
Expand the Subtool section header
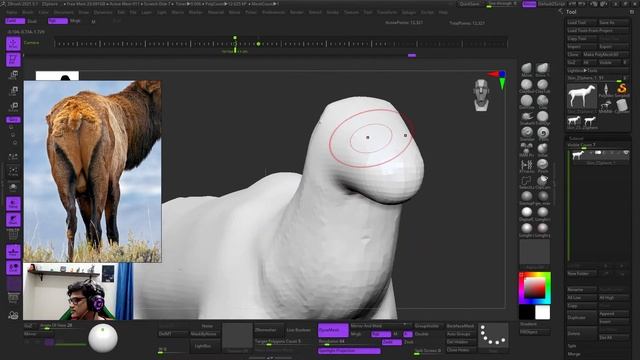[x=576, y=138]
